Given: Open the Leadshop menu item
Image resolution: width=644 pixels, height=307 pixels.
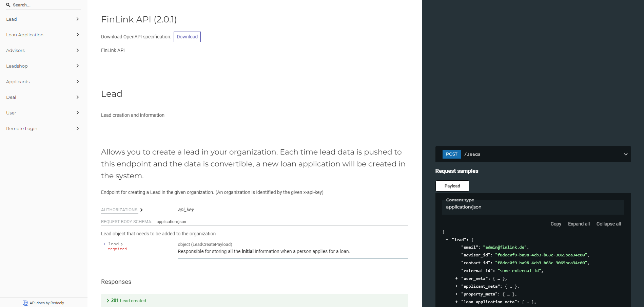Looking at the screenshot, I should 43,66.
